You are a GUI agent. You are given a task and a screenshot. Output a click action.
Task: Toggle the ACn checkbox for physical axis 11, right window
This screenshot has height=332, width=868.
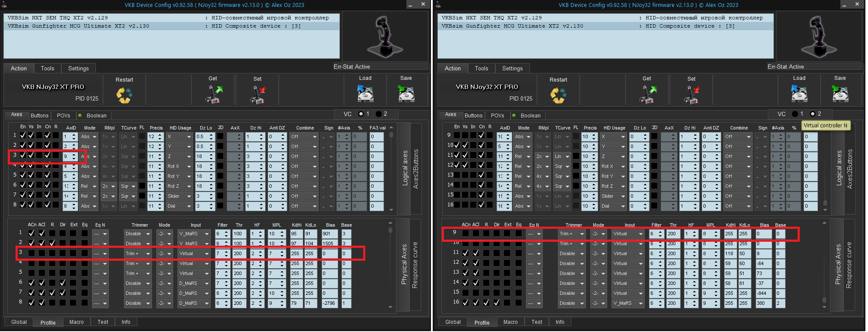coord(466,253)
